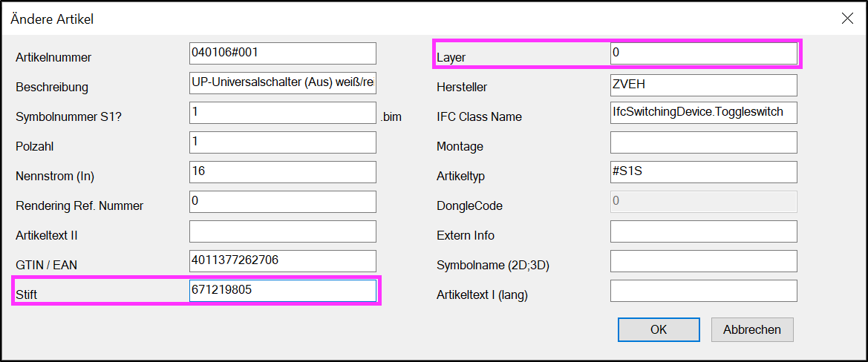This screenshot has height=362, width=868.
Task: Select the Nennstrom (In) field
Action: point(282,172)
